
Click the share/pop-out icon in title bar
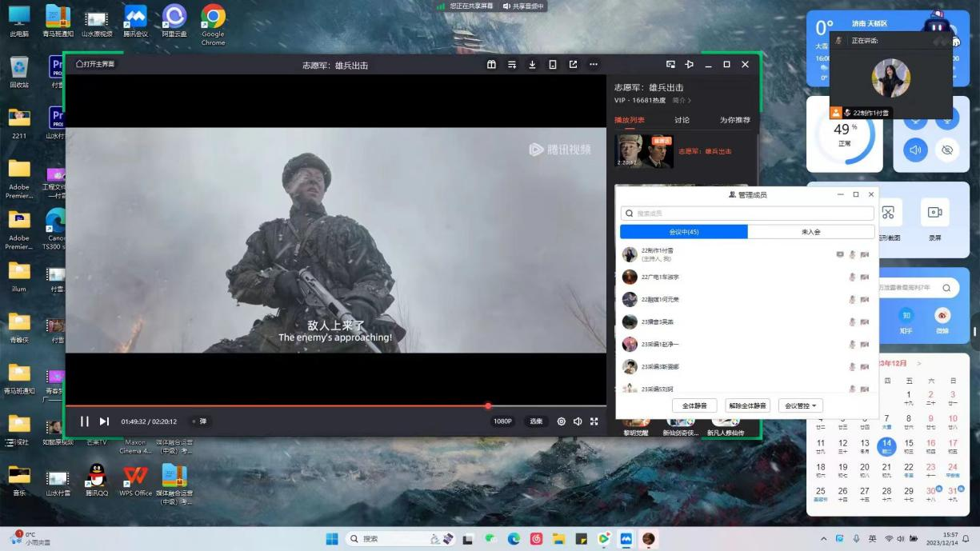[x=573, y=65]
